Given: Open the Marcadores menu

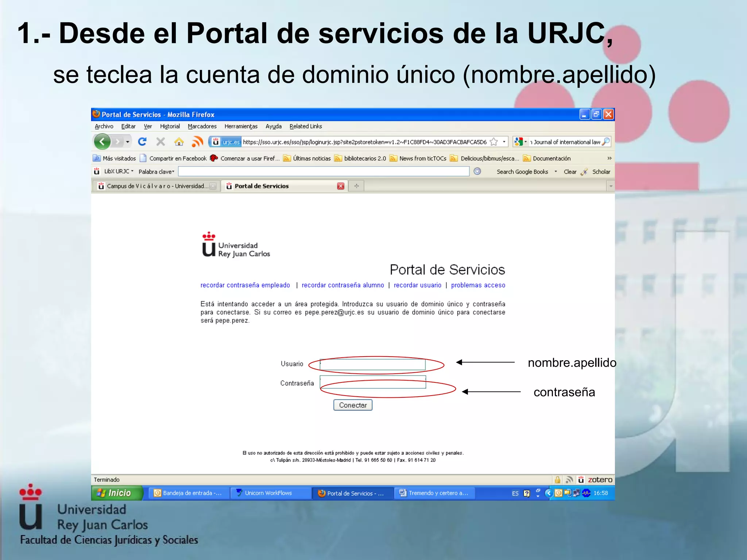Looking at the screenshot, I should [x=202, y=126].
